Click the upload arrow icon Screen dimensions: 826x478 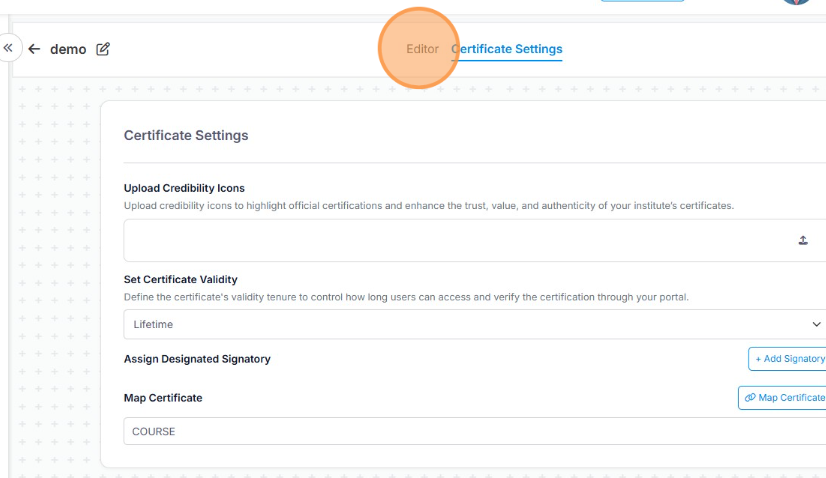(x=802, y=241)
